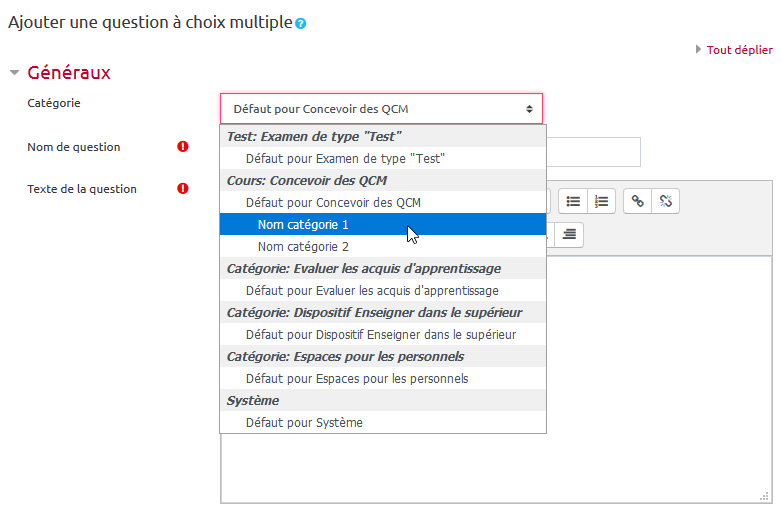Choose Défaut pour Système option
This screenshot has height=509, width=781.
point(304,422)
